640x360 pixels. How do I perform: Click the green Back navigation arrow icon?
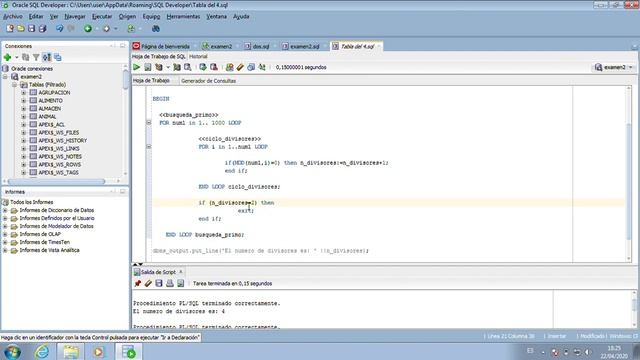88,29
